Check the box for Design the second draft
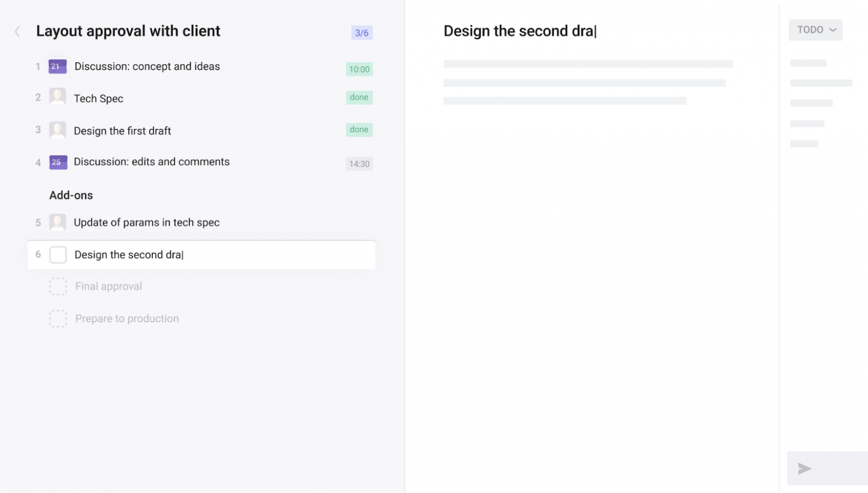The image size is (868, 493). (58, 255)
